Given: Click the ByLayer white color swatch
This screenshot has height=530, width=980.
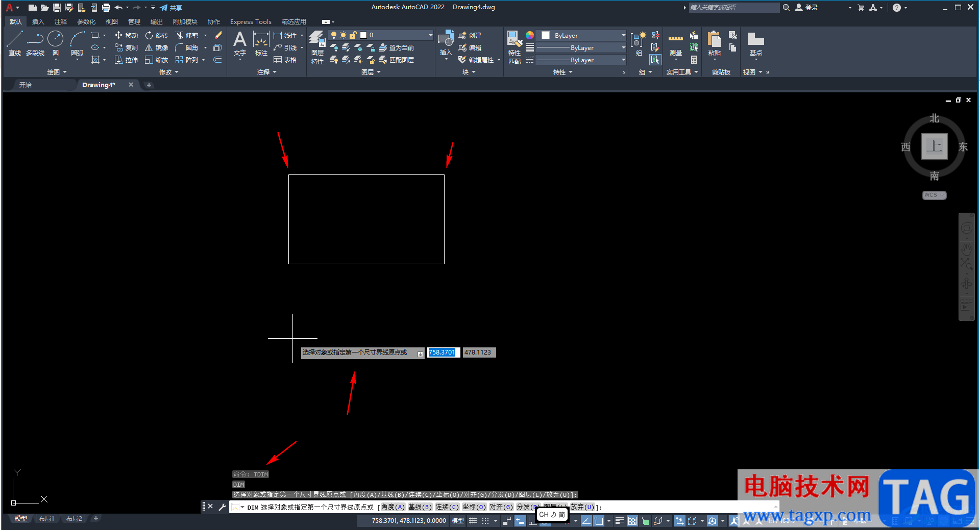Looking at the screenshot, I should click(x=546, y=35).
